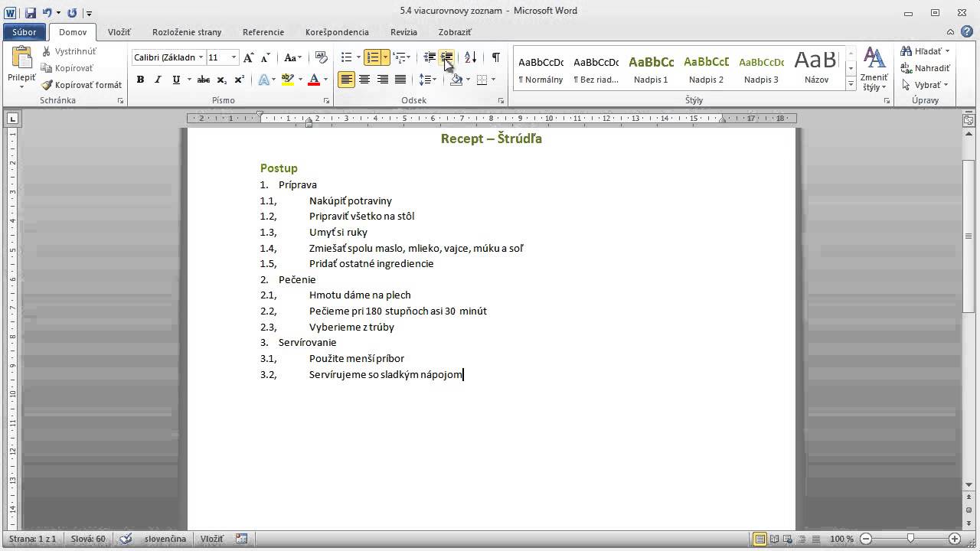
Task: Toggle left text alignment
Action: tap(346, 80)
